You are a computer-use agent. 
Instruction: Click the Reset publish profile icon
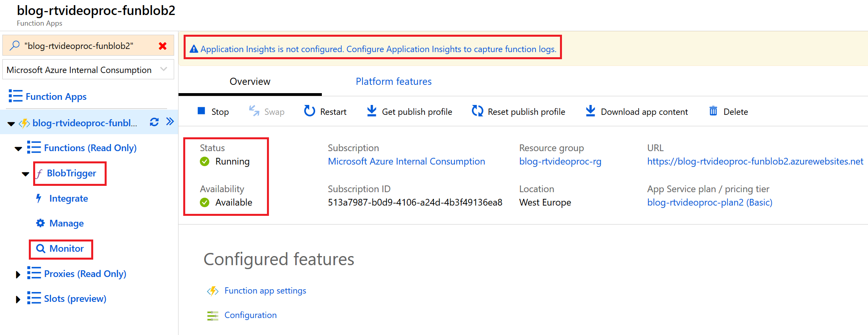pyautogui.click(x=477, y=111)
